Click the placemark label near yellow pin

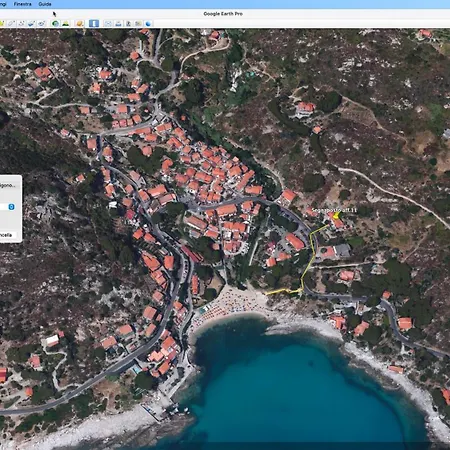[x=334, y=210]
